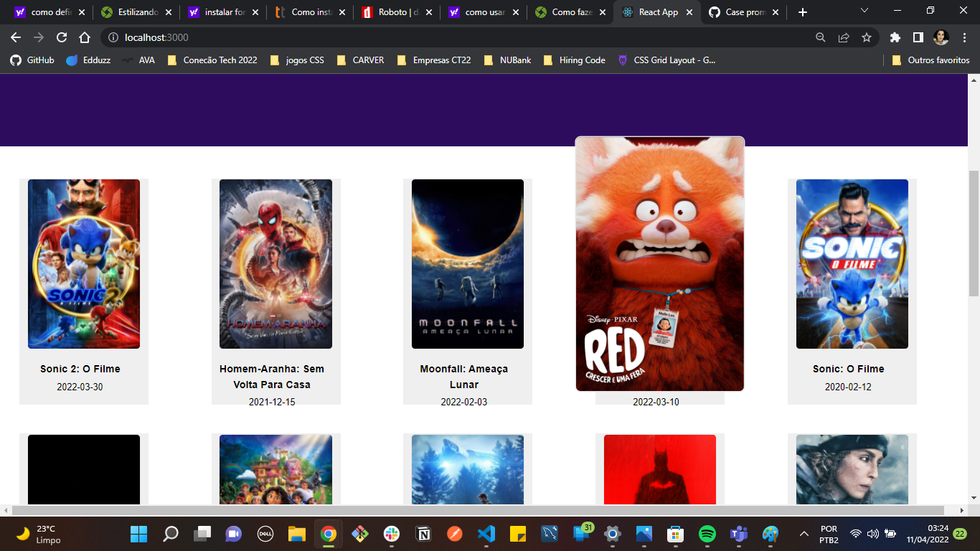Select the enlarged Red movie poster
Image resolution: width=980 pixels, height=551 pixels.
(660, 264)
